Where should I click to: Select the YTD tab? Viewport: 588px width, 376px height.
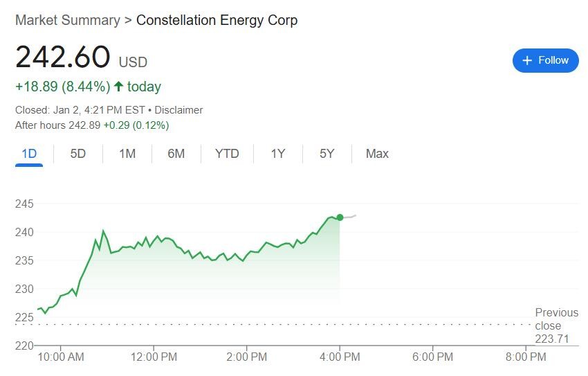(227, 154)
